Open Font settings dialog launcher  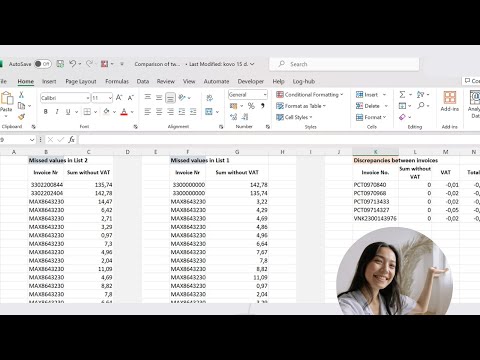tap(135, 127)
